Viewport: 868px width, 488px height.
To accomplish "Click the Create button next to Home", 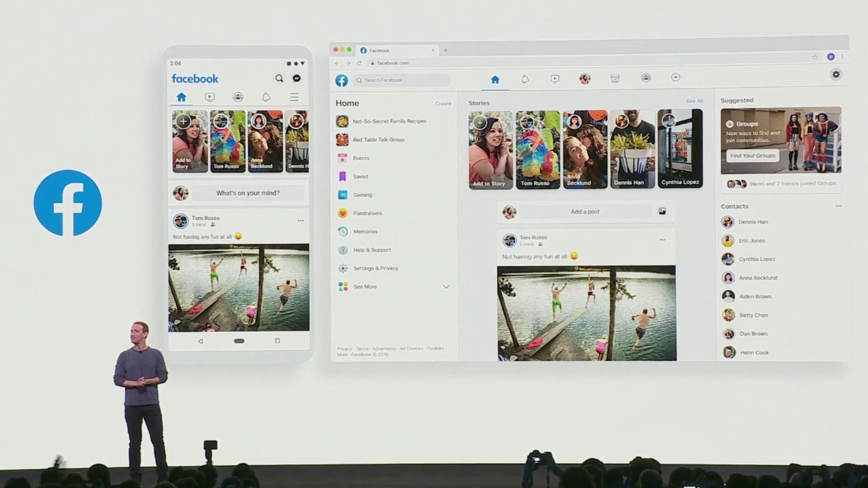I will (x=443, y=103).
